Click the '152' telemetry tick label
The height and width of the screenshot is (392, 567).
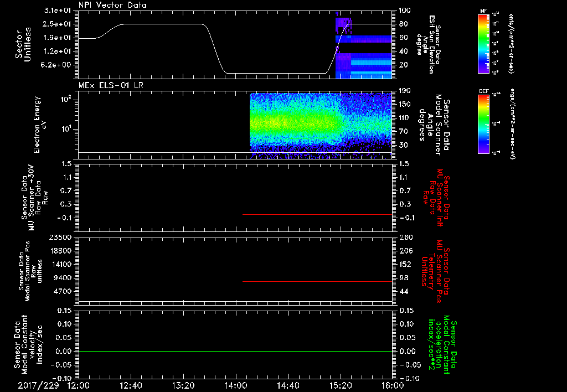pyautogui.click(x=406, y=264)
